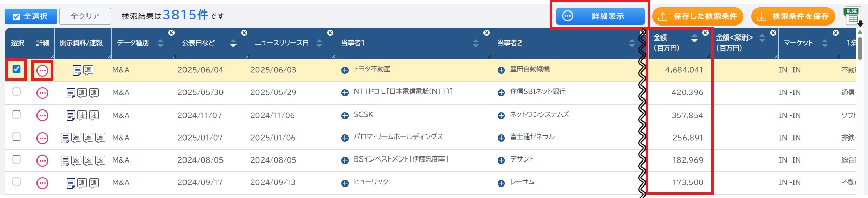Viewport: 868px width, 198px height.
Task: Sort by 当事者1 column arrows
Action: click(x=475, y=43)
